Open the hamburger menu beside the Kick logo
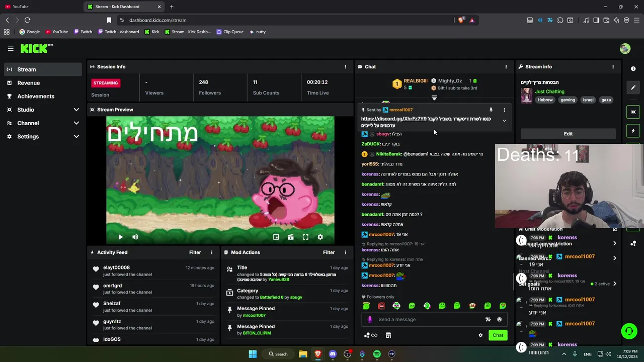The image size is (644, 362). [11, 49]
